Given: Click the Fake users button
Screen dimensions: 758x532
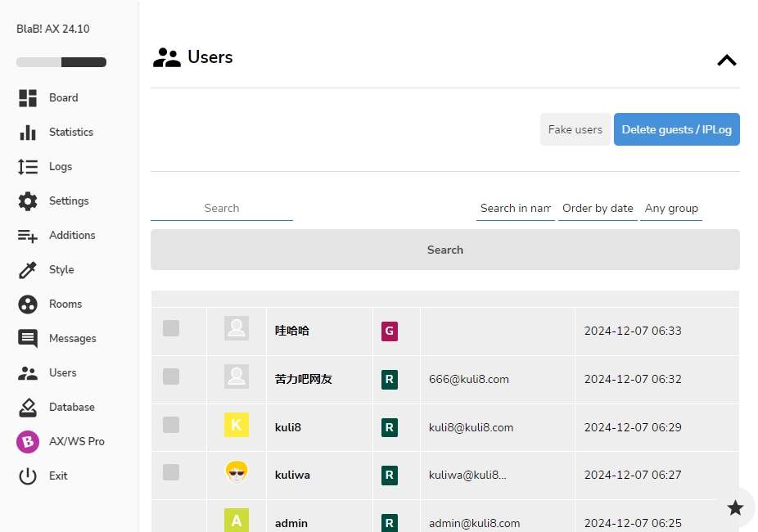Looking at the screenshot, I should click(575, 130).
